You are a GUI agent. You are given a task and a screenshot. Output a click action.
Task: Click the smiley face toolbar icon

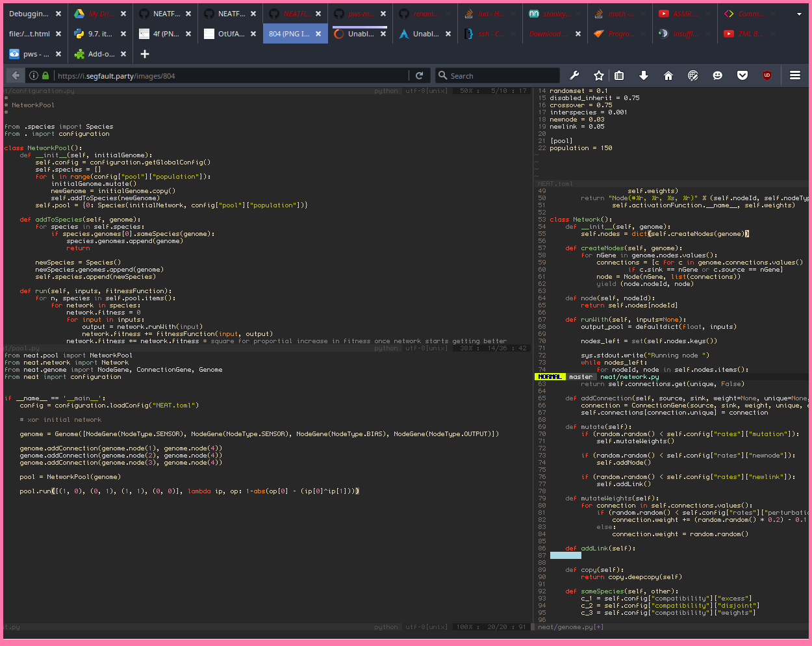coord(717,75)
